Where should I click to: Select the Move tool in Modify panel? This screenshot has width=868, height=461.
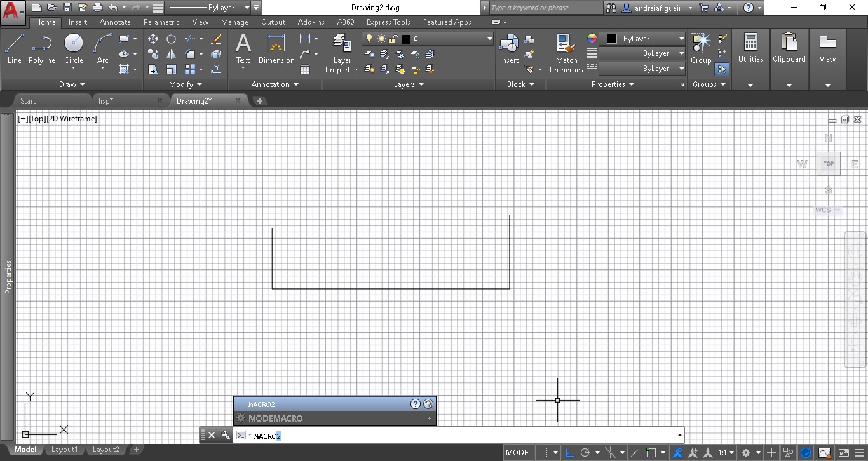(x=153, y=39)
